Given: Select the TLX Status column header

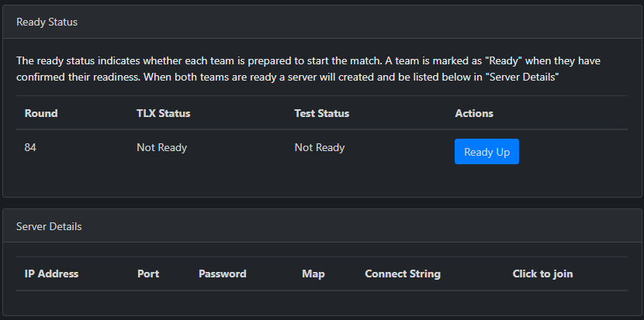Looking at the screenshot, I should click(163, 113).
